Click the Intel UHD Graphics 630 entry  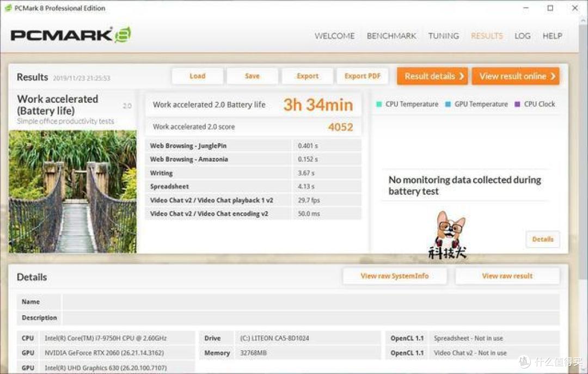[x=106, y=368]
